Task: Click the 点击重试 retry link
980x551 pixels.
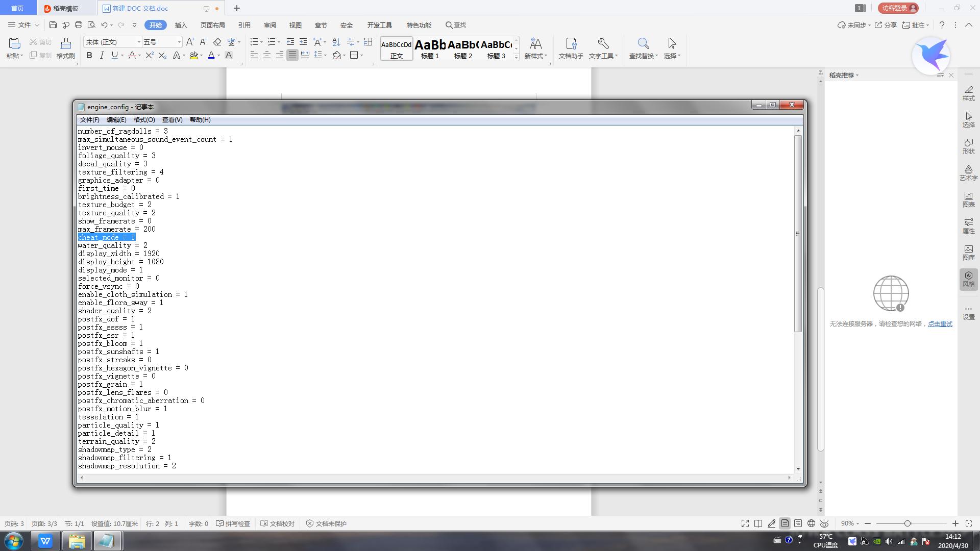Action: point(940,323)
